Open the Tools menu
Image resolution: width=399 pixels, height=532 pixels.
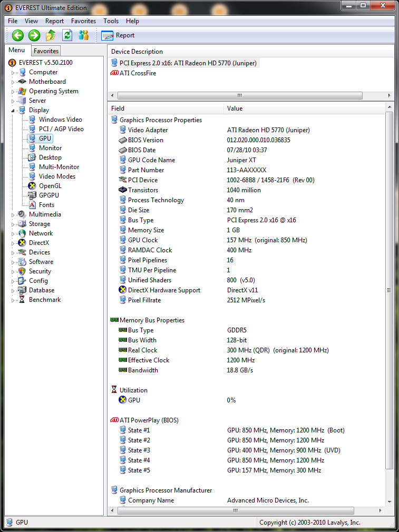[x=111, y=21]
